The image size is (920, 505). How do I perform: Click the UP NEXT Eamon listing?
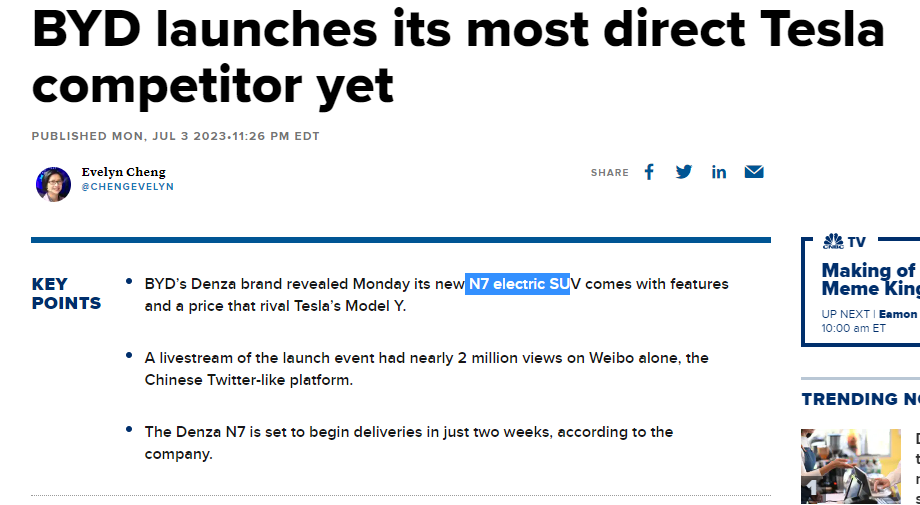pos(869,314)
